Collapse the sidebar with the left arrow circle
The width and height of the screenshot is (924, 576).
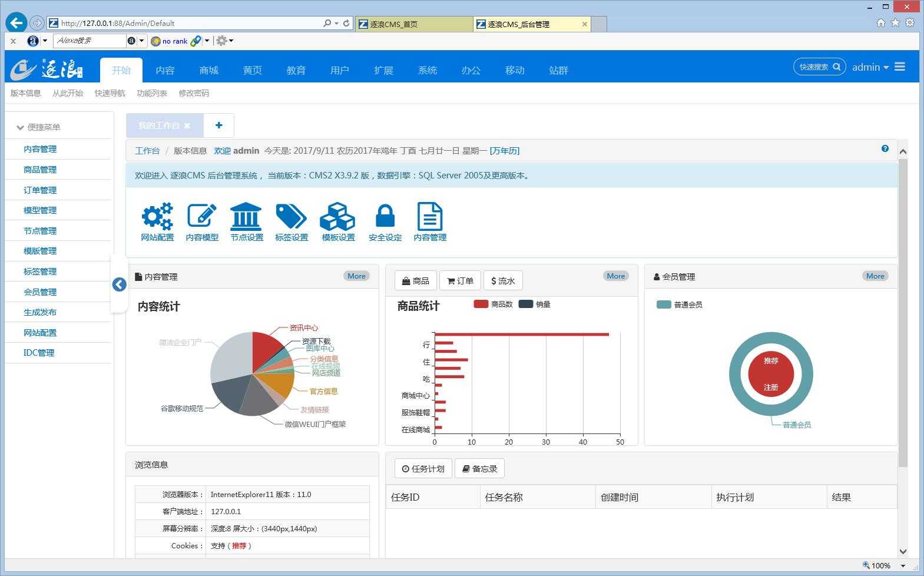(x=119, y=284)
